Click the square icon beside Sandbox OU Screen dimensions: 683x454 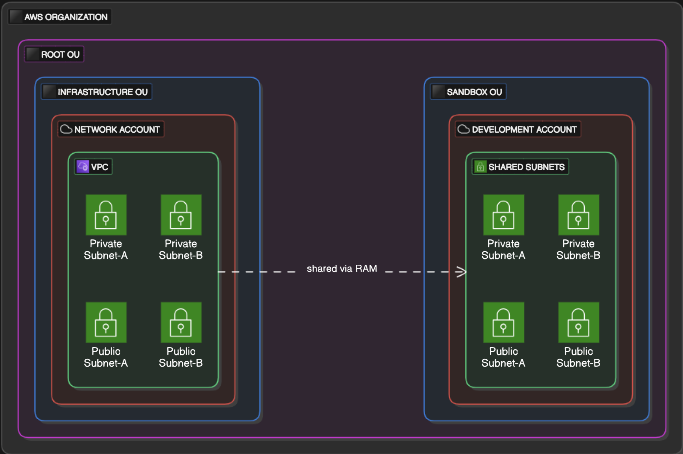click(438, 92)
